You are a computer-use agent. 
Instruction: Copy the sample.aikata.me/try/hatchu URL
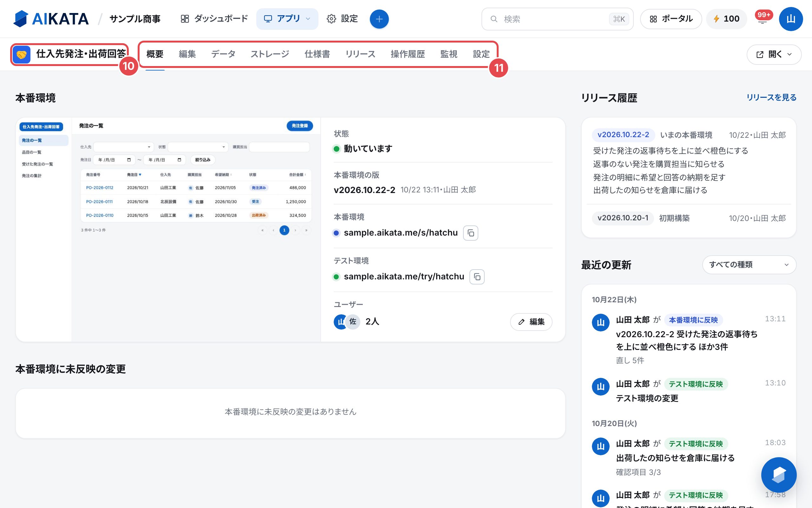[477, 277]
